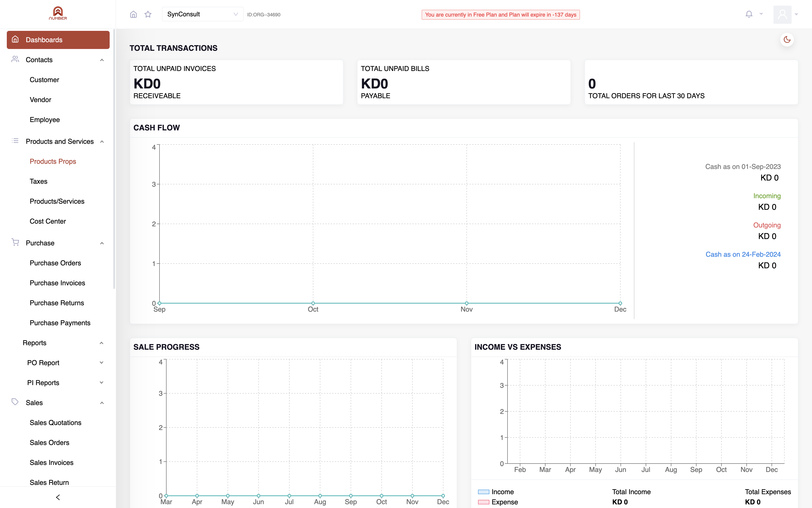Expand the PI Reports submenu
The width and height of the screenshot is (812, 508).
(x=101, y=382)
